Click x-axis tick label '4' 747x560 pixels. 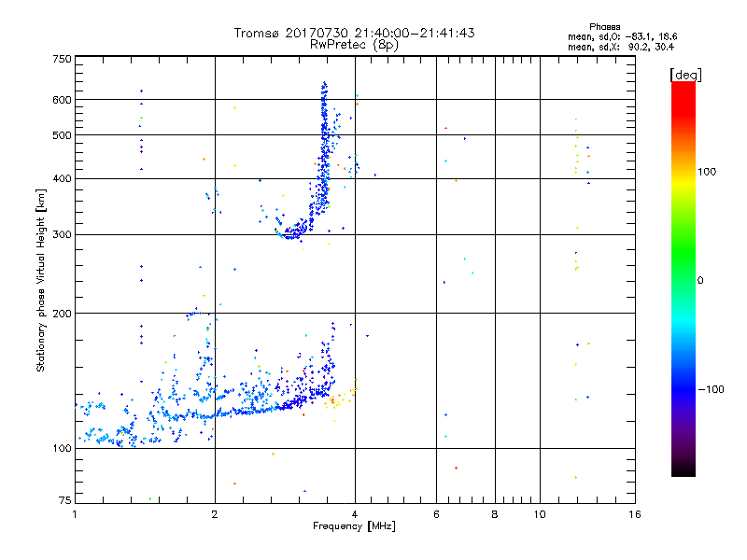pyautogui.click(x=355, y=514)
